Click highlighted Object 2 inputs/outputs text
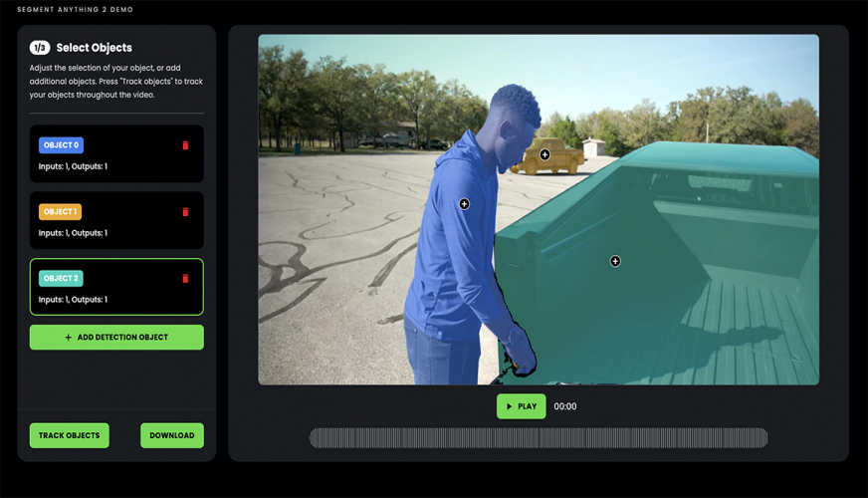Viewport: 868px width, 498px height. [x=73, y=299]
